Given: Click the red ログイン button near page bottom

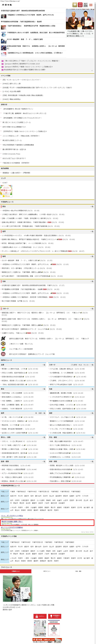Looking at the screenshot, I should click(40, 616).
